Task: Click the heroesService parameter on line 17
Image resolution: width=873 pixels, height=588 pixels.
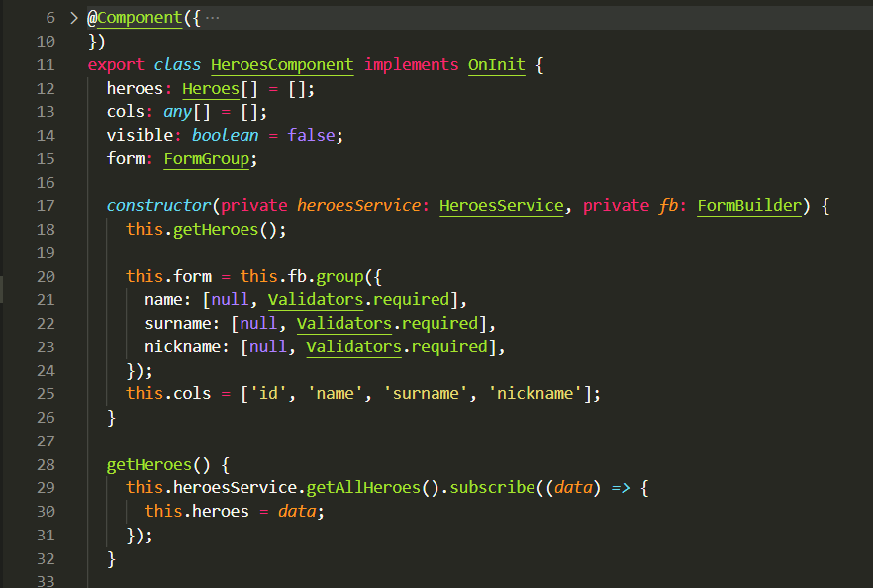Action: click(x=358, y=206)
